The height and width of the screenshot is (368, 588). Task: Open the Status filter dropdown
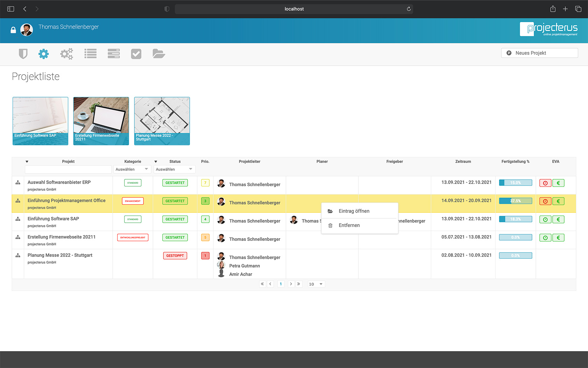[174, 169]
